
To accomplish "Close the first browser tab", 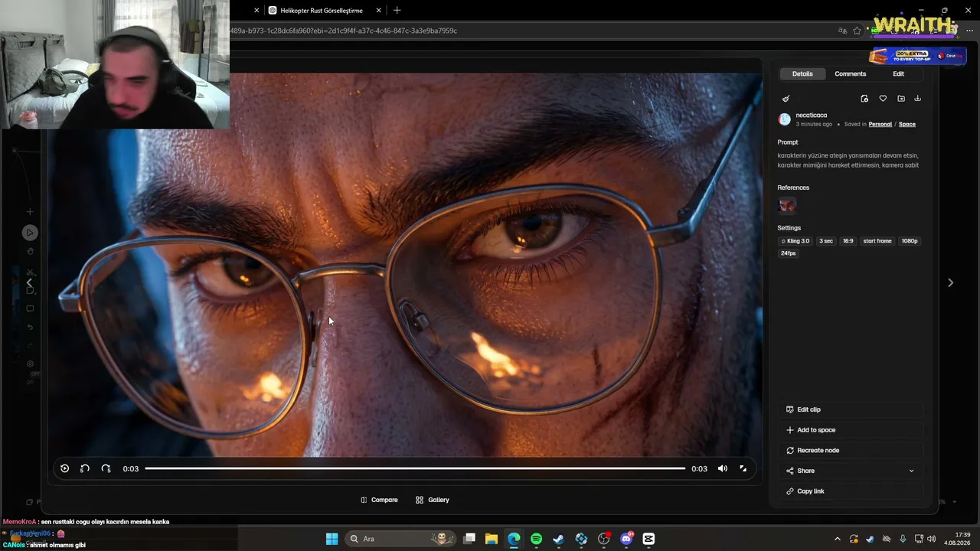I will (256, 11).
